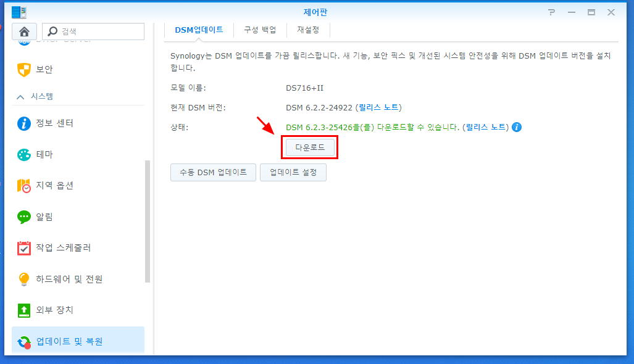Click the 업데이트 및 복원 refresh icon

24,342
